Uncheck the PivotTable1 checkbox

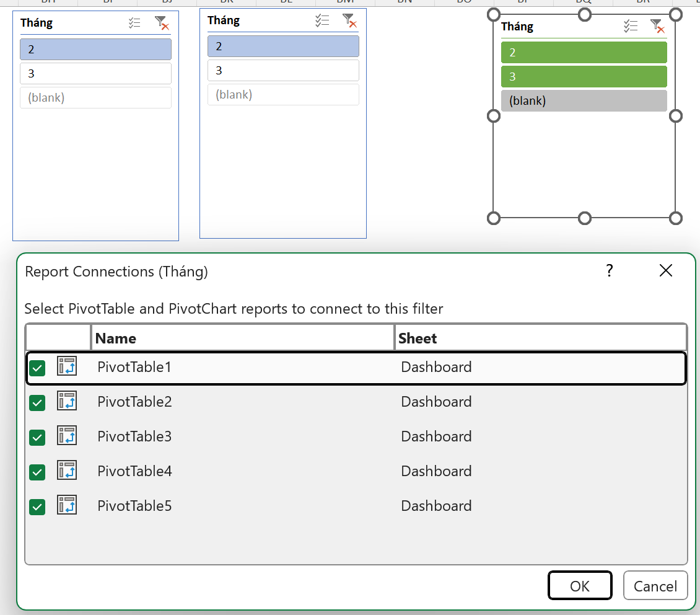[38, 368]
